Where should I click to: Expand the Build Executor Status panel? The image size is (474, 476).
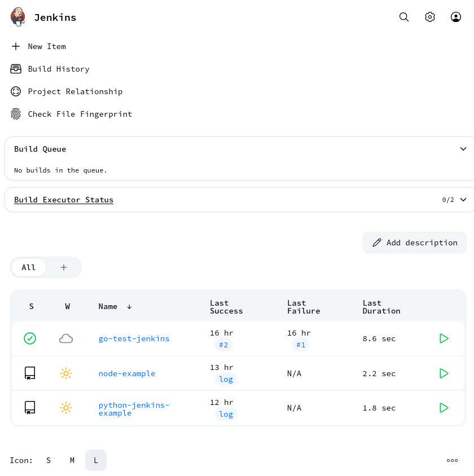[x=463, y=200]
